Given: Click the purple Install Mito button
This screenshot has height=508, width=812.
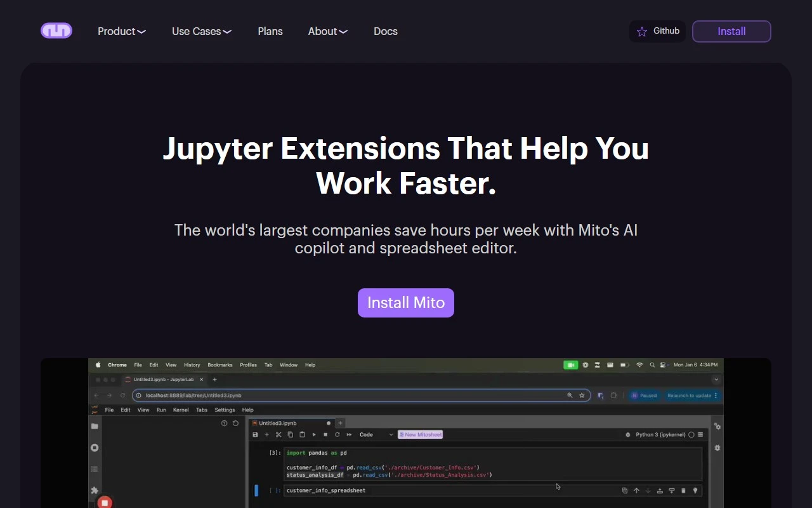Looking at the screenshot, I should tap(406, 303).
